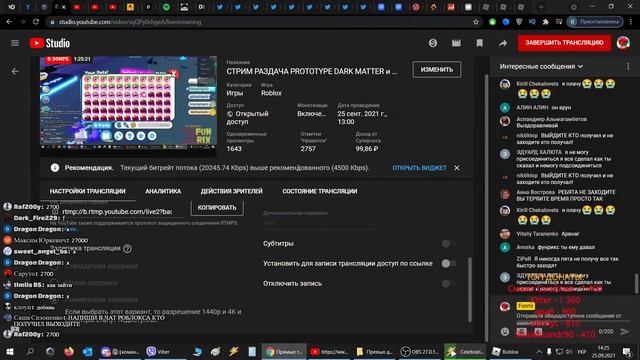Viewport: 640px width, 360px height.
Task: Toggle the Отключить запись switch
Action: point(449,284)
